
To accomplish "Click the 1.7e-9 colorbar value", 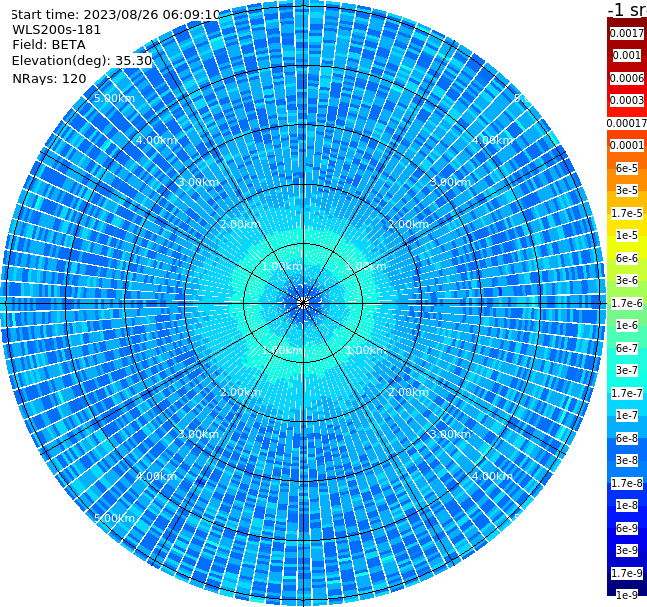I will click(x=627, y=573).
